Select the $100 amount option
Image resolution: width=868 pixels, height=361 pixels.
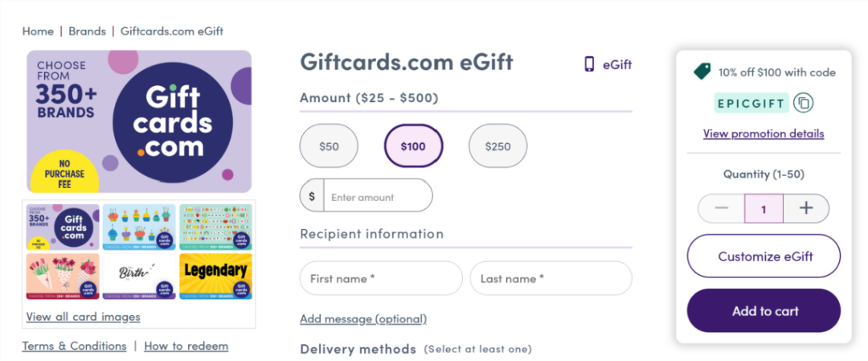tap(414, 146)
